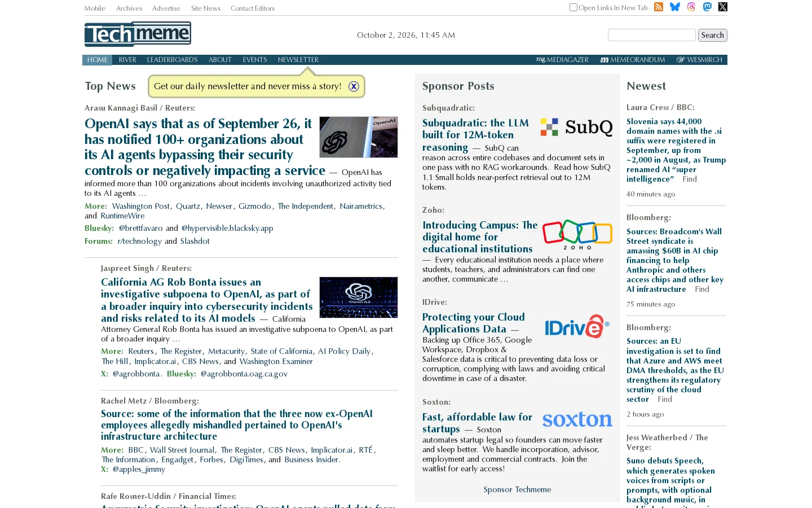Select the Home tab
This screenshot has width=812, height=508.
97,60
